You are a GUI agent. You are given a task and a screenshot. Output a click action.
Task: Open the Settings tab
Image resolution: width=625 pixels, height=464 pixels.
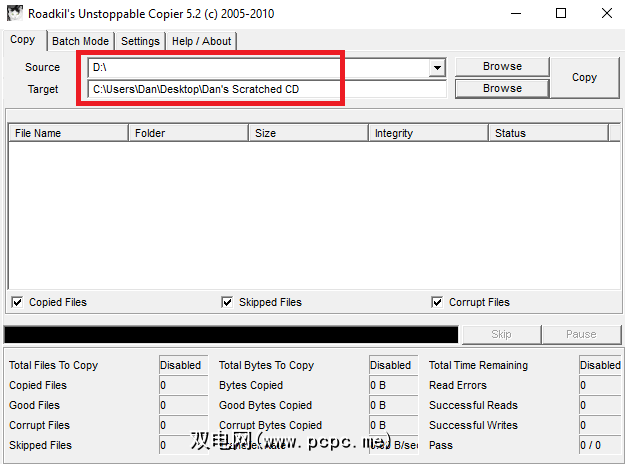pos(140,41)
